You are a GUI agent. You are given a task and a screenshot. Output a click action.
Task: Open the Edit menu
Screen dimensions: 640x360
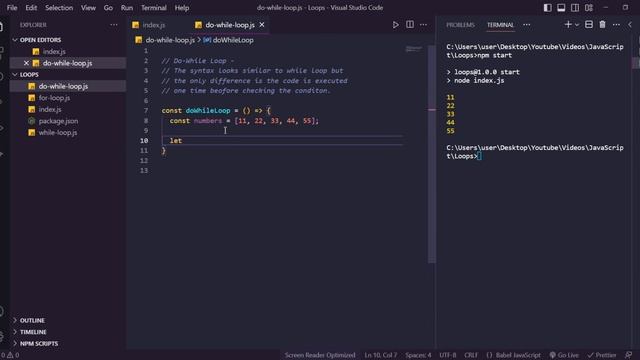pos(31,8)
